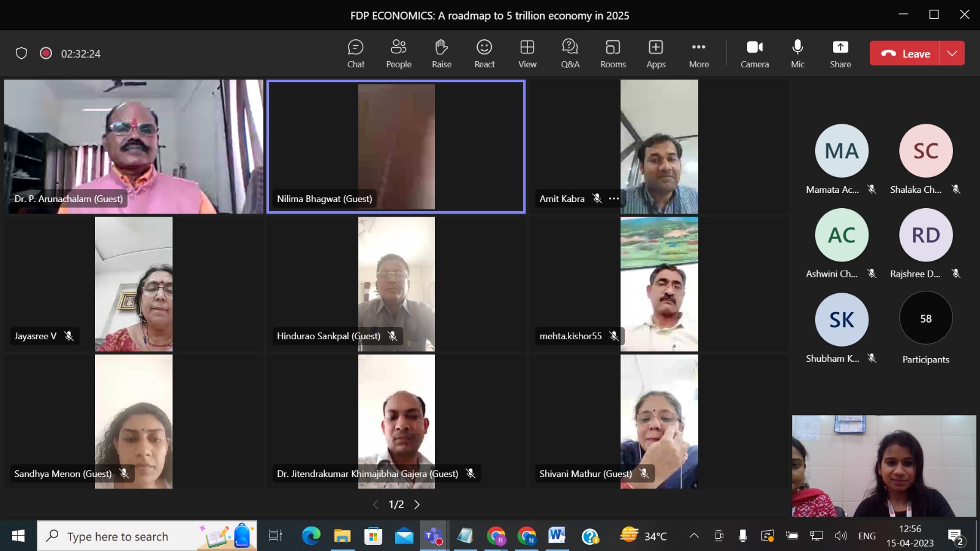Click the shield security icon
The image size is (980, 551).
(21, 53)
